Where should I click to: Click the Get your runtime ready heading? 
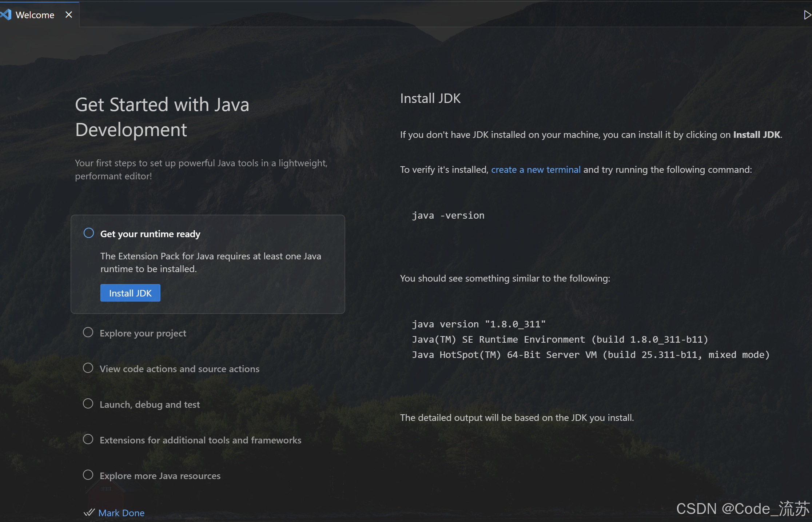point(150,234)
